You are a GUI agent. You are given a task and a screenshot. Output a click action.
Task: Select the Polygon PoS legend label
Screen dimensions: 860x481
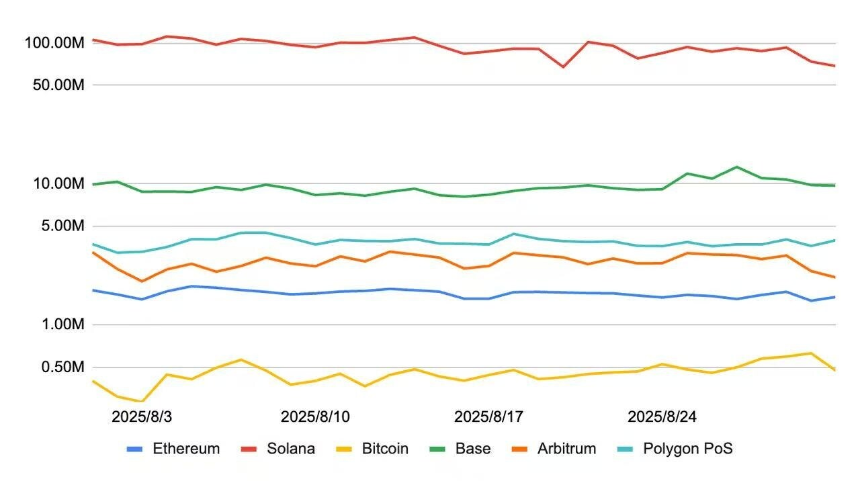688,449
